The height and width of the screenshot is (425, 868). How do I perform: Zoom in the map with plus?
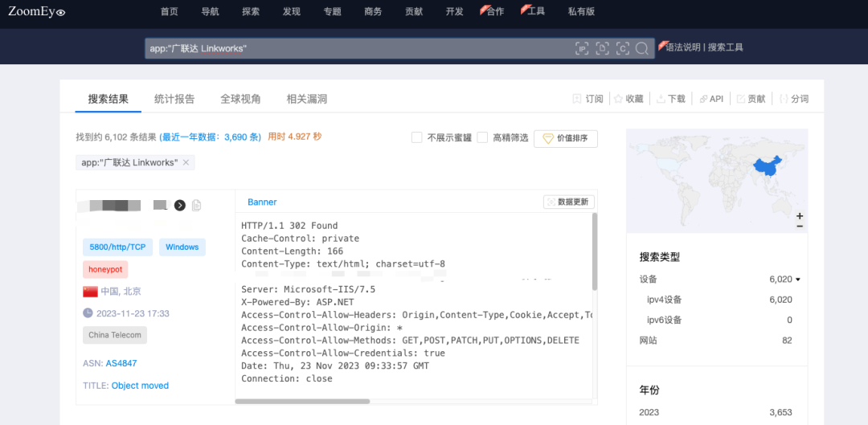(800, 216)
